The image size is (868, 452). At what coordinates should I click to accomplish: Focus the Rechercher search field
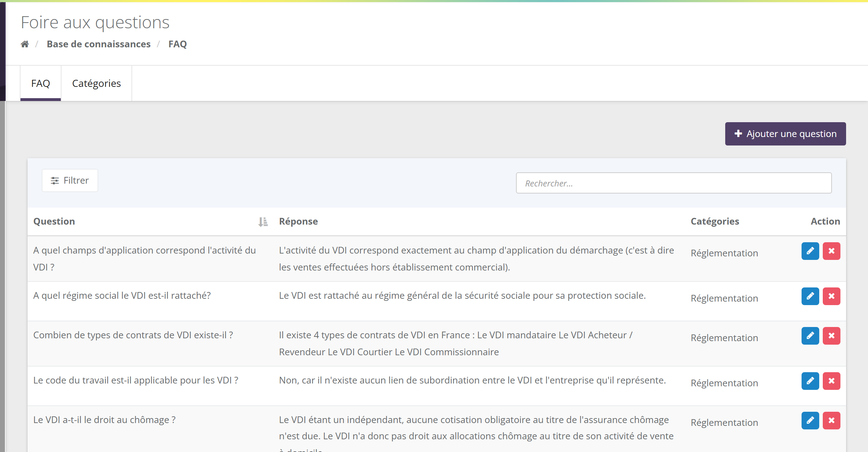point(674,183)
